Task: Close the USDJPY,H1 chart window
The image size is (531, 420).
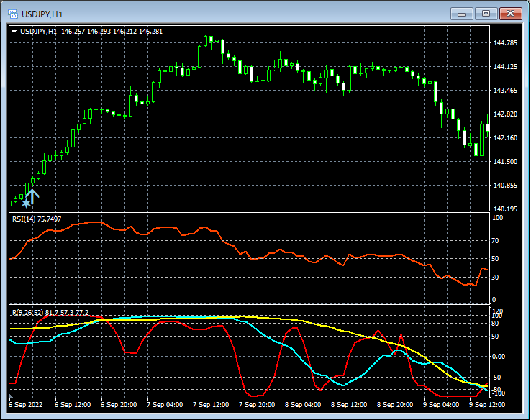Action: tap(512, 13)
